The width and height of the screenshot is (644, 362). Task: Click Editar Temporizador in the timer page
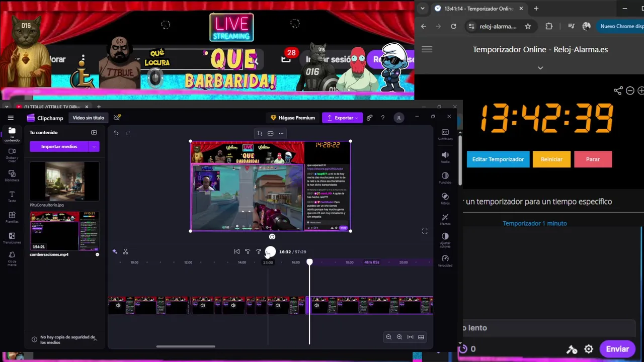click(498, 159)
